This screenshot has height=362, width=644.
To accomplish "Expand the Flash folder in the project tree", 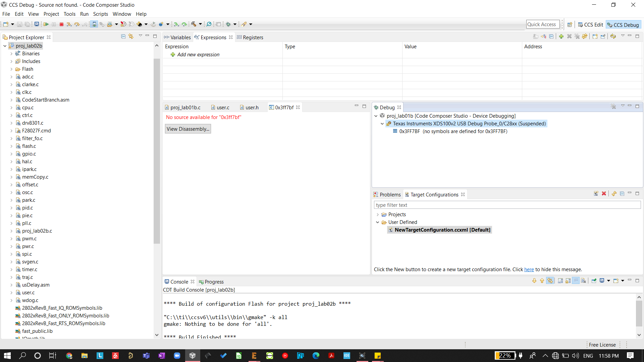I will (11, 69).
